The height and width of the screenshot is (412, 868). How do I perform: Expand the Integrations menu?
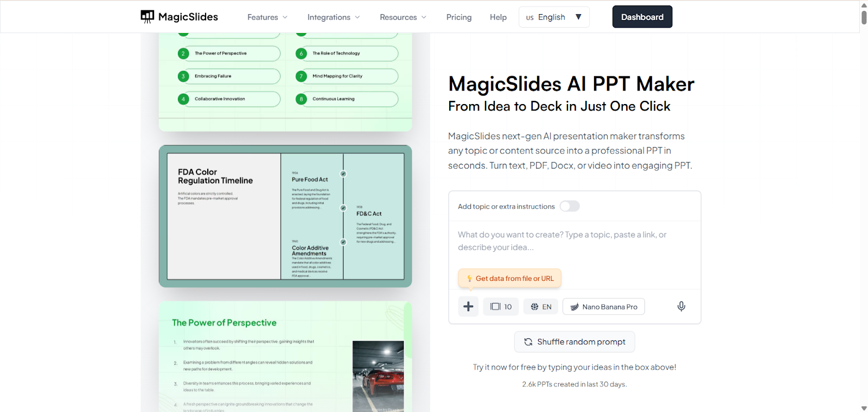[334, 17]
